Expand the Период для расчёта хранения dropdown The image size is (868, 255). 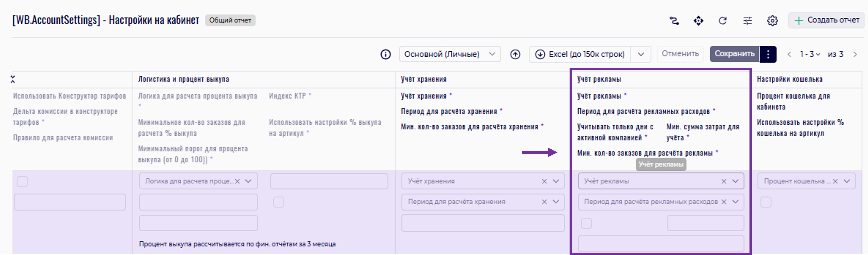click(x=556, y=202)
